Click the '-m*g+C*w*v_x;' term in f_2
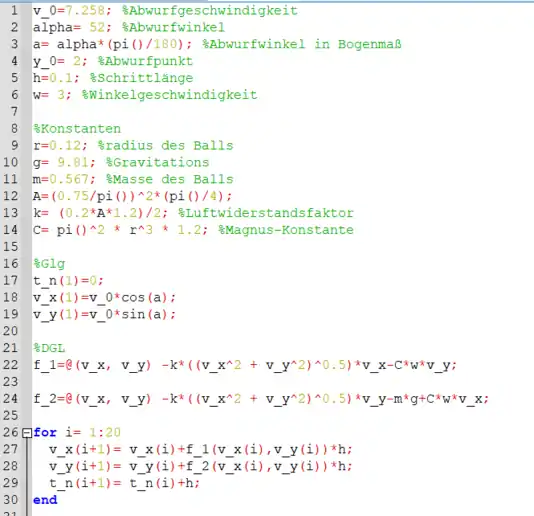Viewport: 534px width, 516px height. click(x=438, y=398)
